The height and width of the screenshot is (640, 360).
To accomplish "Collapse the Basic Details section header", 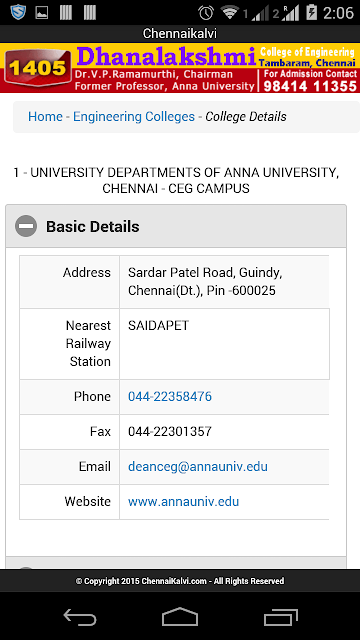I will click(x=176, y=226).
